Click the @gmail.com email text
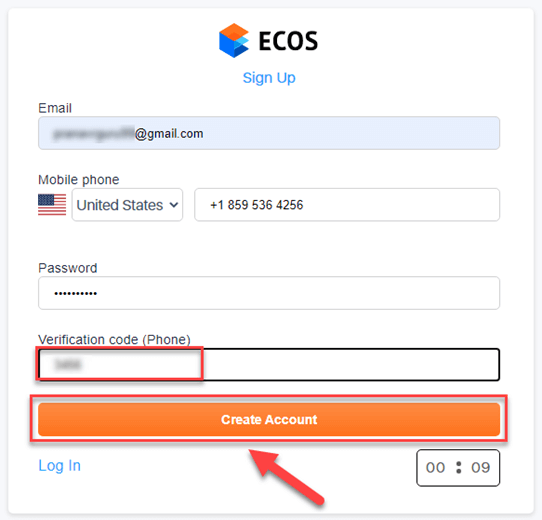Viewport: 542px width, 520px height. pos(169,134)
